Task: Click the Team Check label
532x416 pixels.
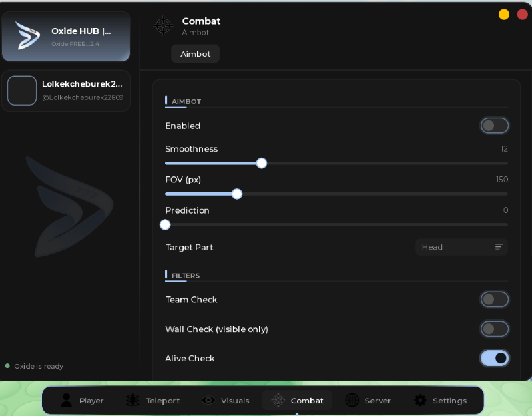Action: 191,300
